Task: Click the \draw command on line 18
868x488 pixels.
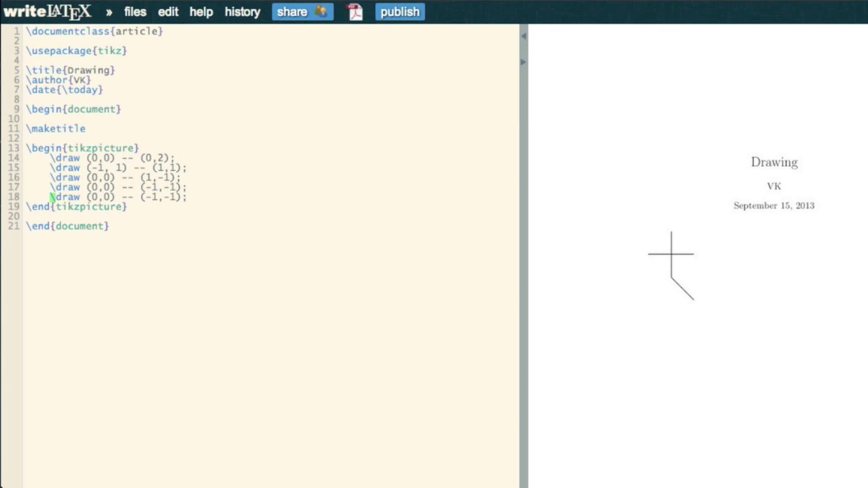Action: point(66,197)
